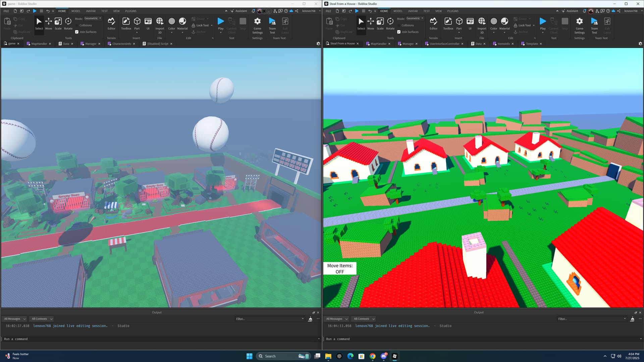Expand All Contexts dropdown in right Output
Viewport: 644px width, 362px height.
[364, 319]
